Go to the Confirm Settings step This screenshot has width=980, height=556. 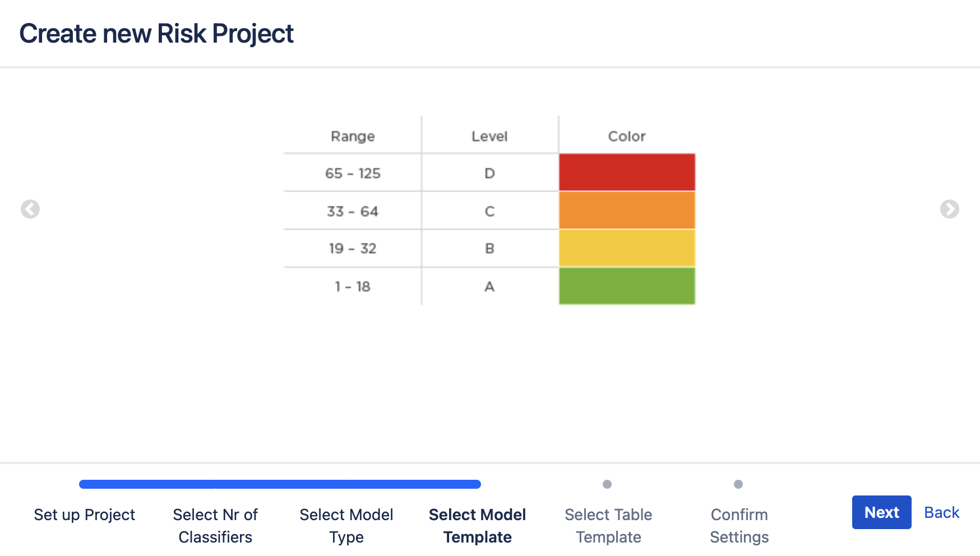tap(738, 526)
